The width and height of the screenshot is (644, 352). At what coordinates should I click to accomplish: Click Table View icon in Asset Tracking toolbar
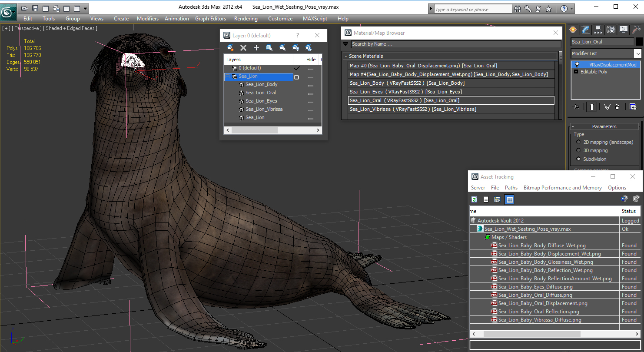(x=510, y=199)
